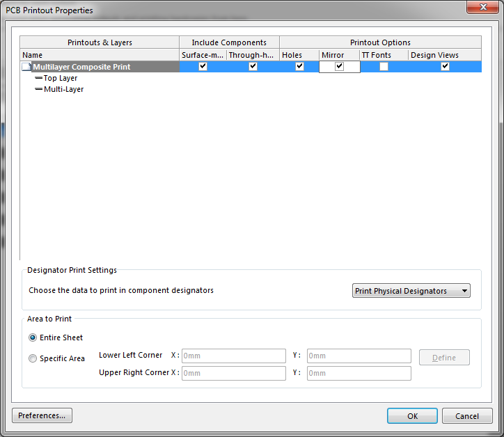
Task: Click the Mirror column header
Action: pyautogui.click(x=339, y=55)
